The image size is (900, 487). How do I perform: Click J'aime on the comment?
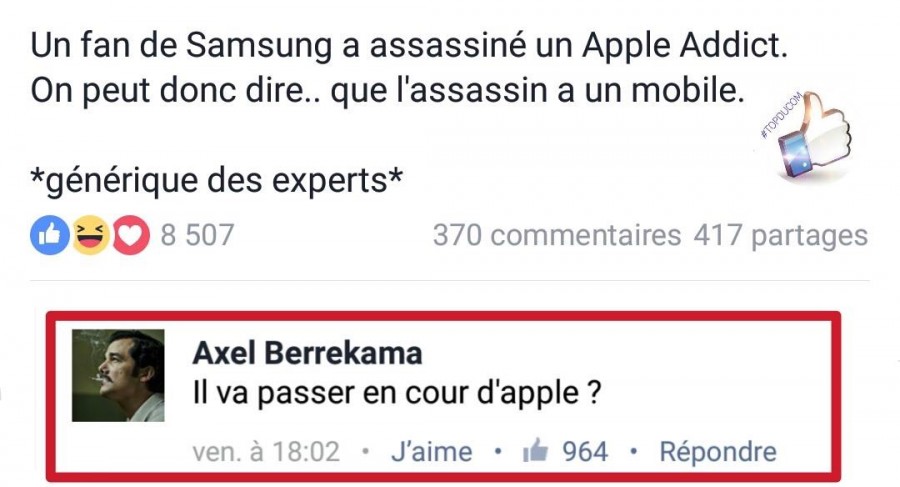click(x=432, y=451)
